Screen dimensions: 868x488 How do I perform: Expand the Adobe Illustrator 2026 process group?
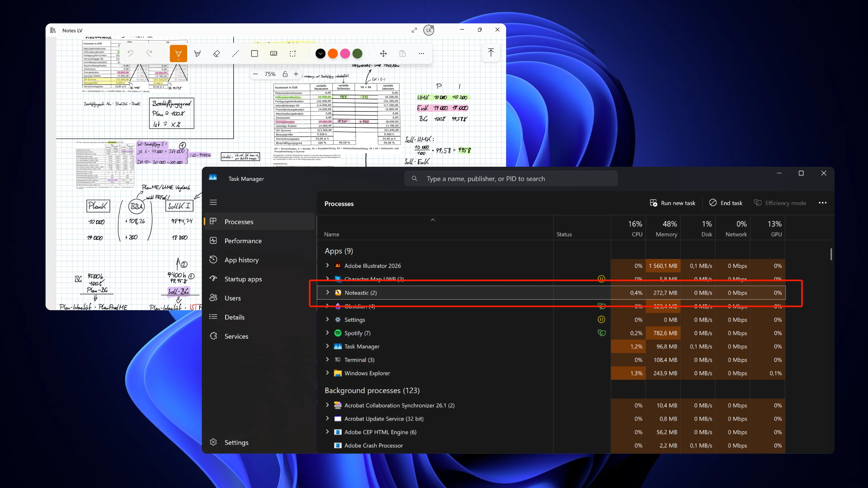[327, 265]
